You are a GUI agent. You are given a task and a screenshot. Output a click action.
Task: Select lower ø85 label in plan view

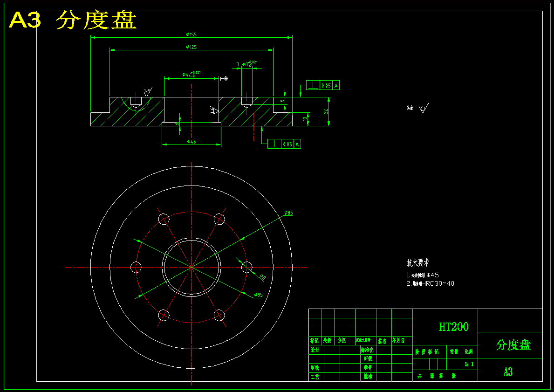click(258, 295)
